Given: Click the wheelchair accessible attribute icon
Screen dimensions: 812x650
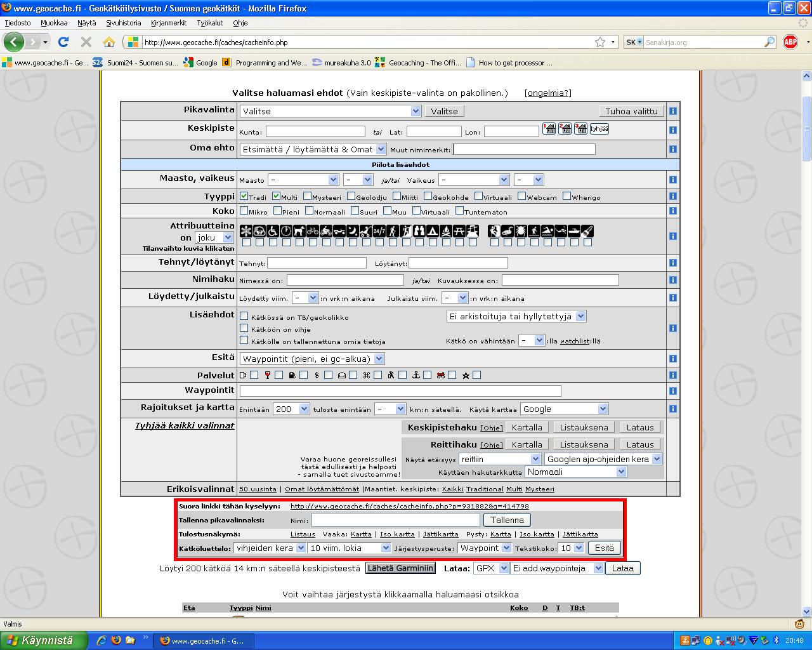Looking at the screenshot, I should pyautogui.click(x=273, y=231).
